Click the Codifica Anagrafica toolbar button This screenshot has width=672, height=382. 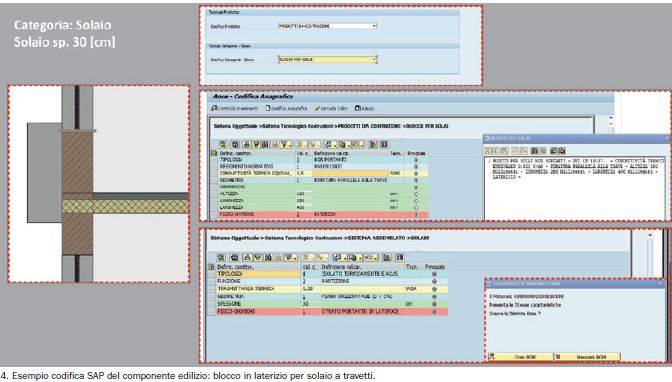(286, 108)
